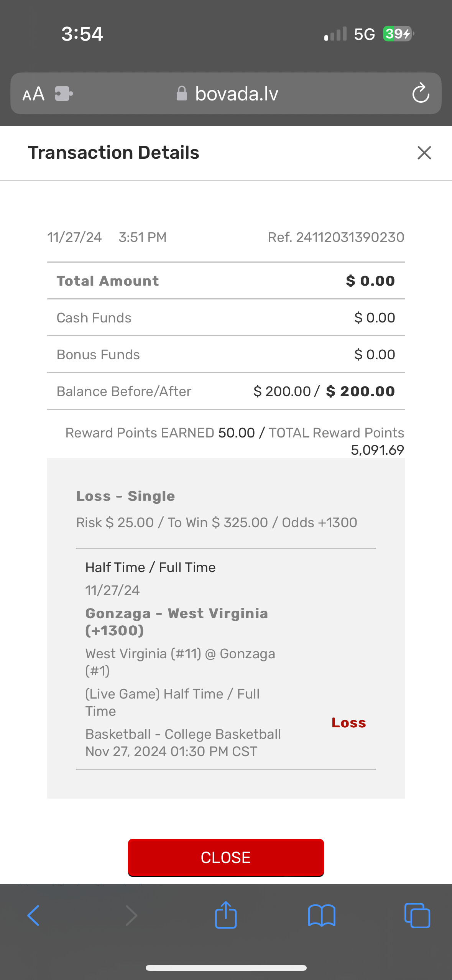Tap the Total Amount row
The image size is (452, 980).
click(x=226, y=281)
